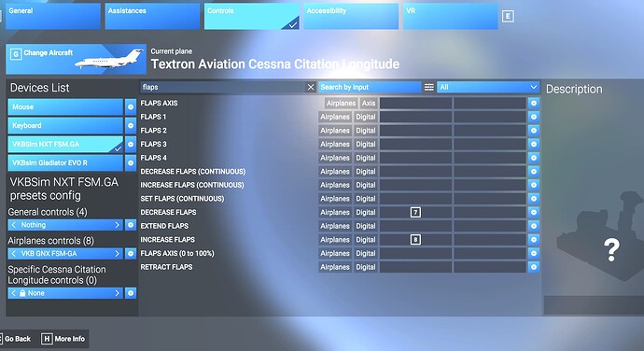Image resolution: width=644 pixels, height=351 pixels.
Task: Open settings gear for Keyboard device
Action: pyautogui.click(x=131, y=125)
